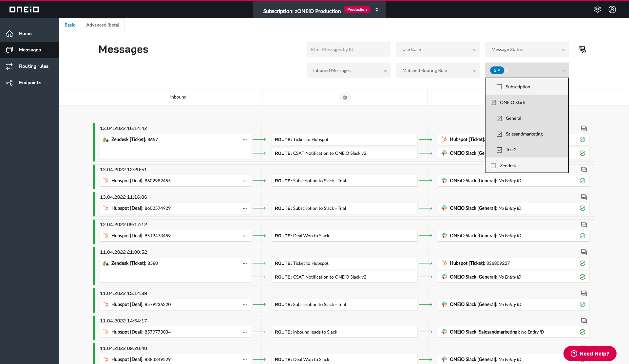Open Hubspot Deal 8579236220 message

[x=175, y=304]
